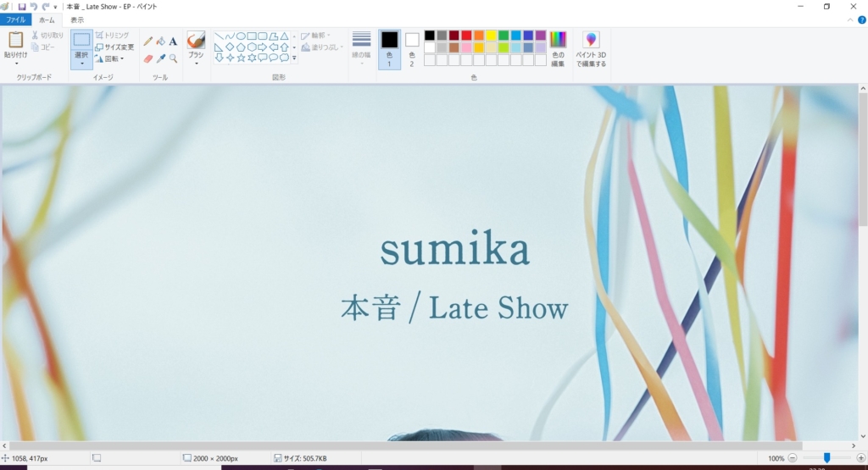Choose the Right triangle shape

220,47
